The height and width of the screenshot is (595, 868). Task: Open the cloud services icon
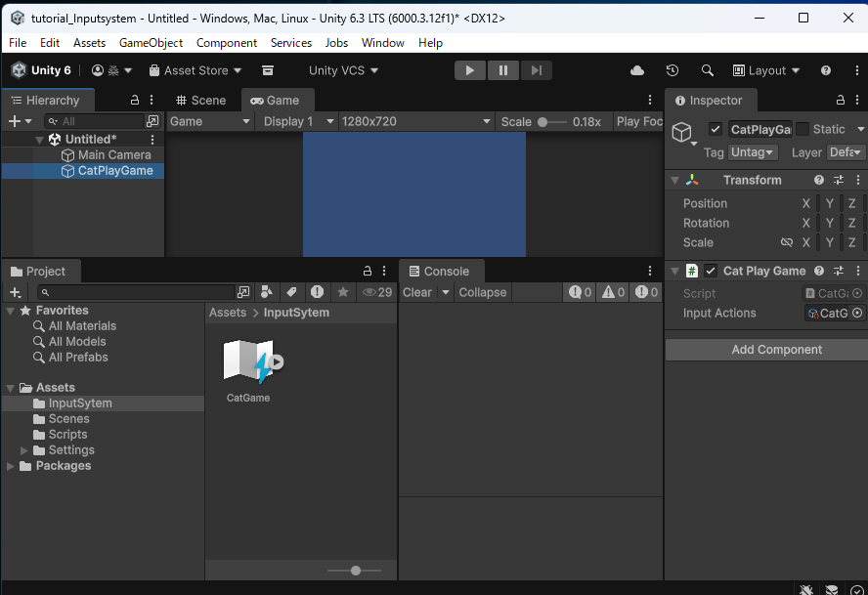(x=637, y=70)
